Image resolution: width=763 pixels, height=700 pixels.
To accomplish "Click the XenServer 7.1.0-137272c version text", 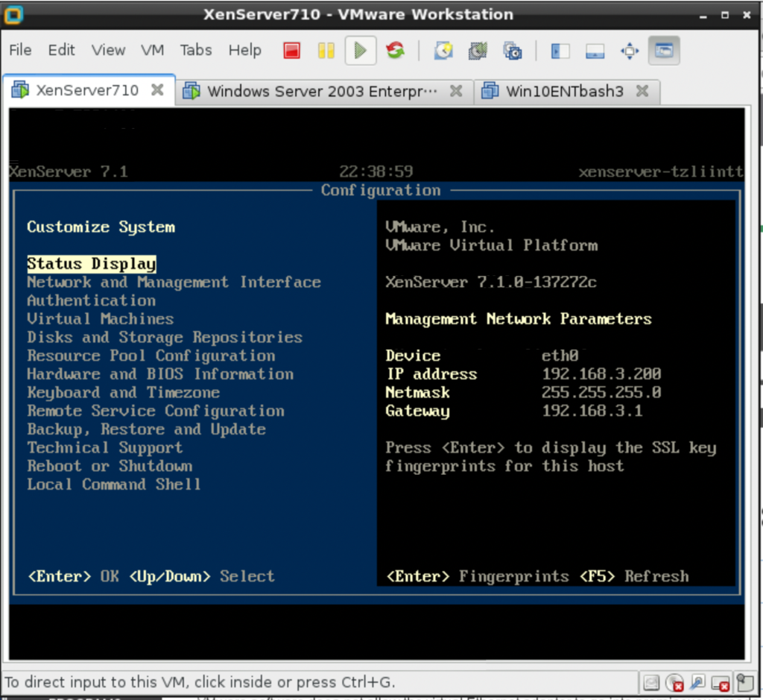I will pos(491,283).
